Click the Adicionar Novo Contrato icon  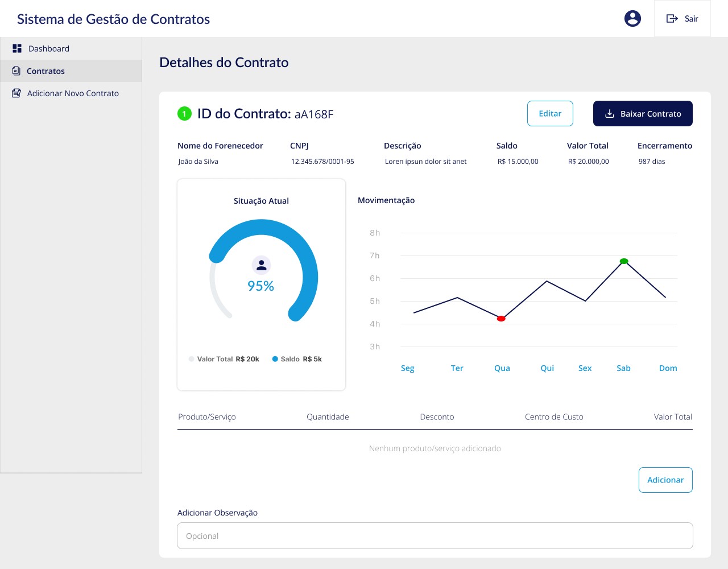click(x=16, y=93)
